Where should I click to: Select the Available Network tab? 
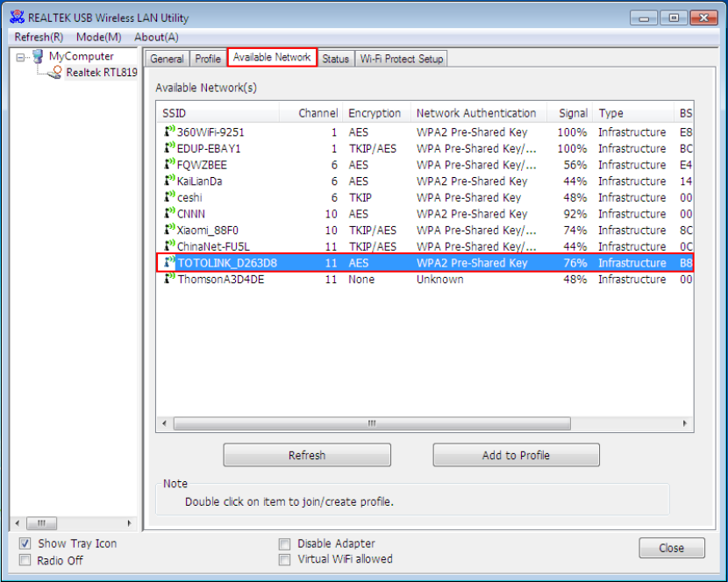(272, 58)
